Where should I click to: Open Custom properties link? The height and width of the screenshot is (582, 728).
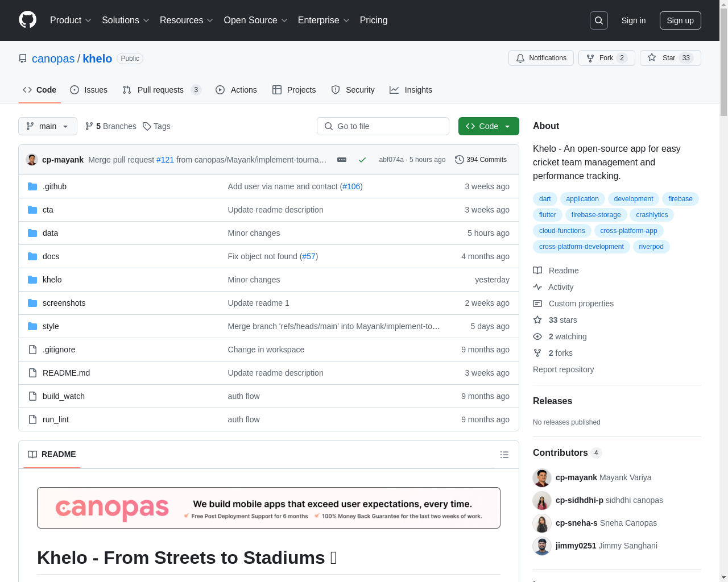[573, 304]
